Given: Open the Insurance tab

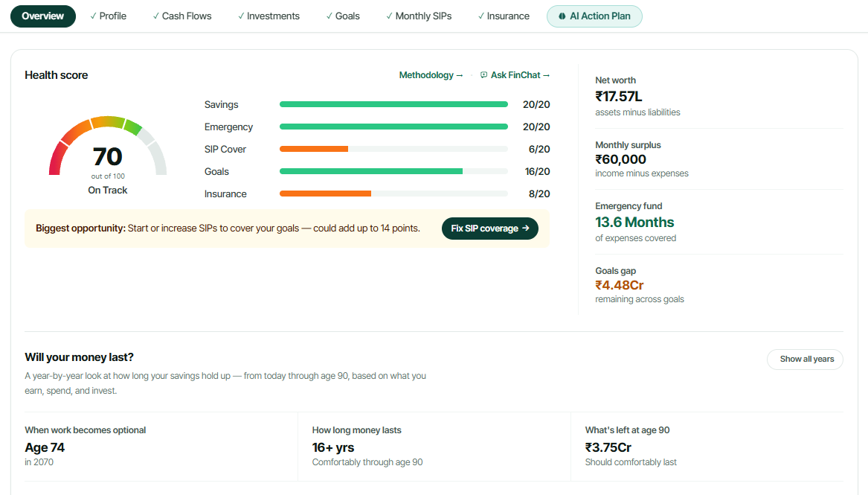Looking at the screenshot, I should 504,16.
